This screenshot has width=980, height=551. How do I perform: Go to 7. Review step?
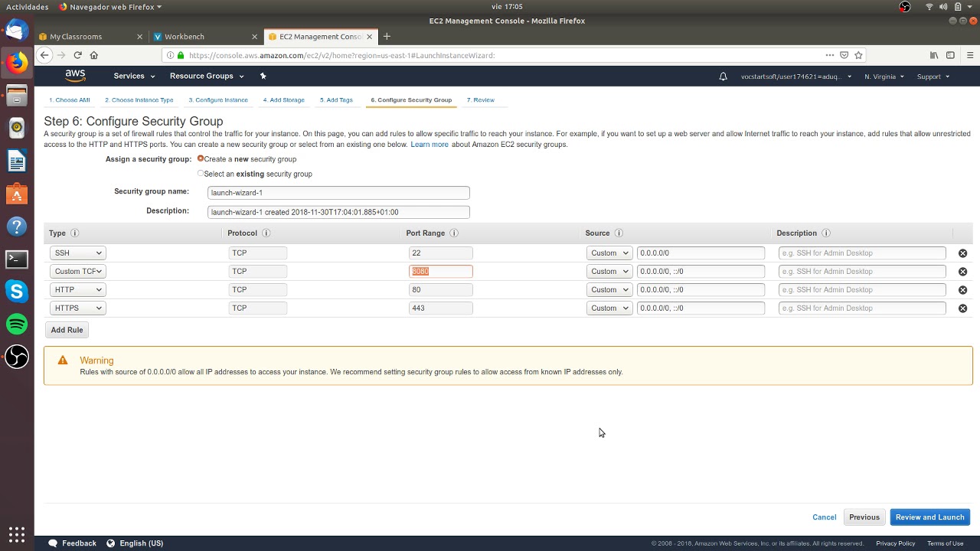click(481, 100)
